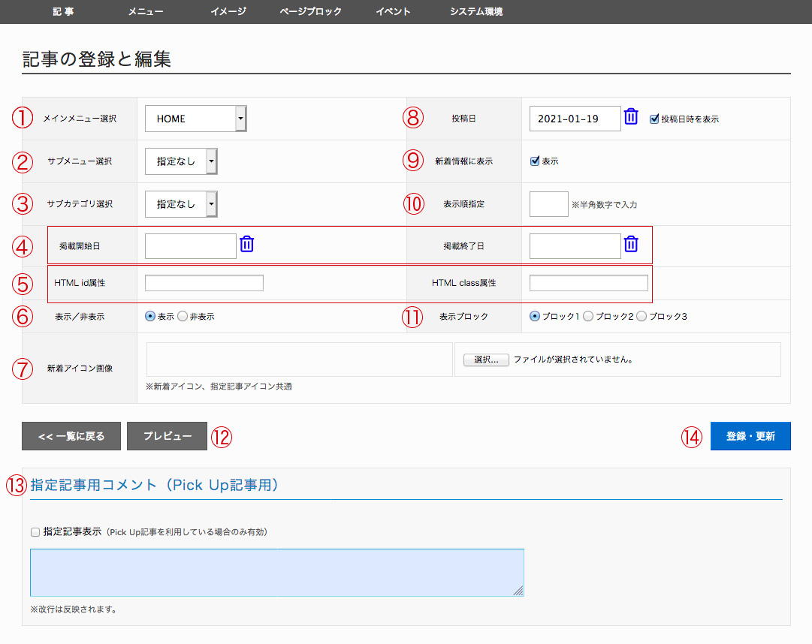
Task: Choose ブロック2 radio option
Action: click(x=588, y=317)
